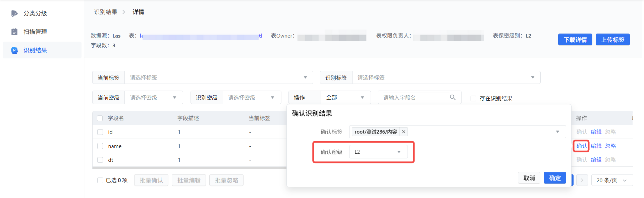Toggle the 已选 0 项 checkbox

click(100, 180)
